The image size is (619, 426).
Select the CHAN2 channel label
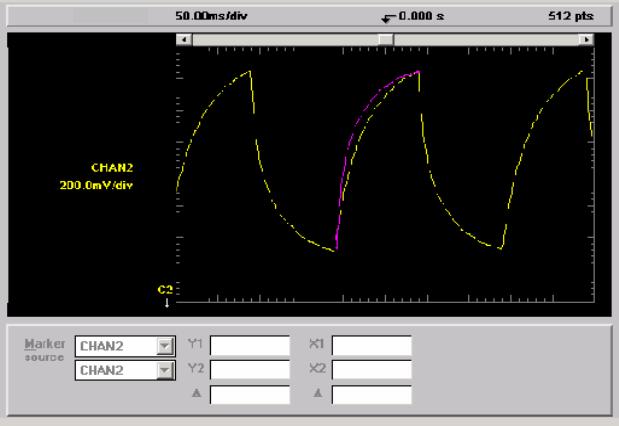click(112, 169)
